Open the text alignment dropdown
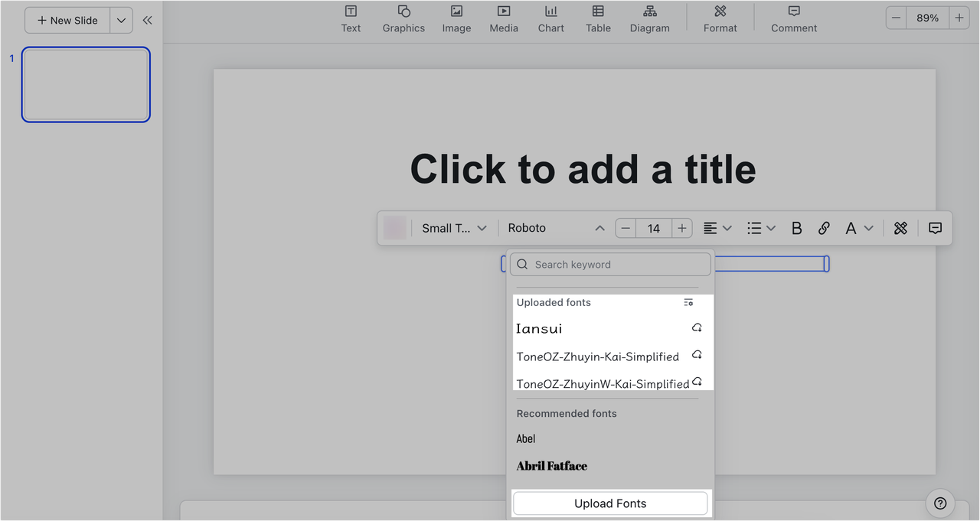This screenshot has height=521, width=980. click(x=718, y=228)
